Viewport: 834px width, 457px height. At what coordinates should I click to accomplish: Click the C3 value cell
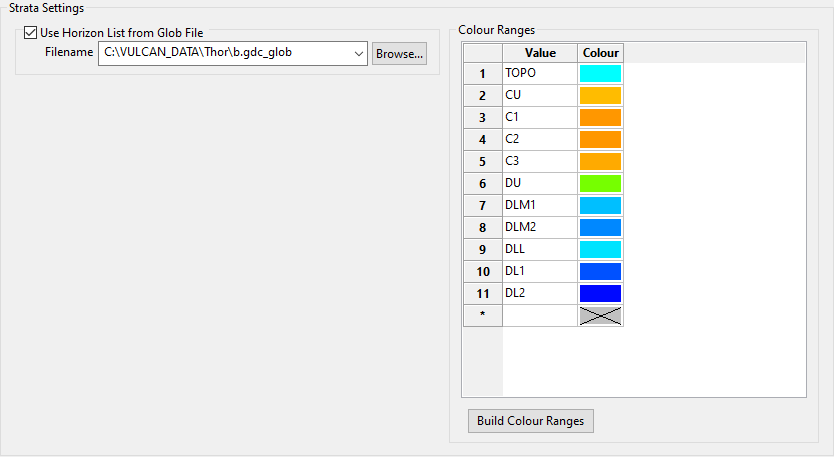(x=540, y=161)
